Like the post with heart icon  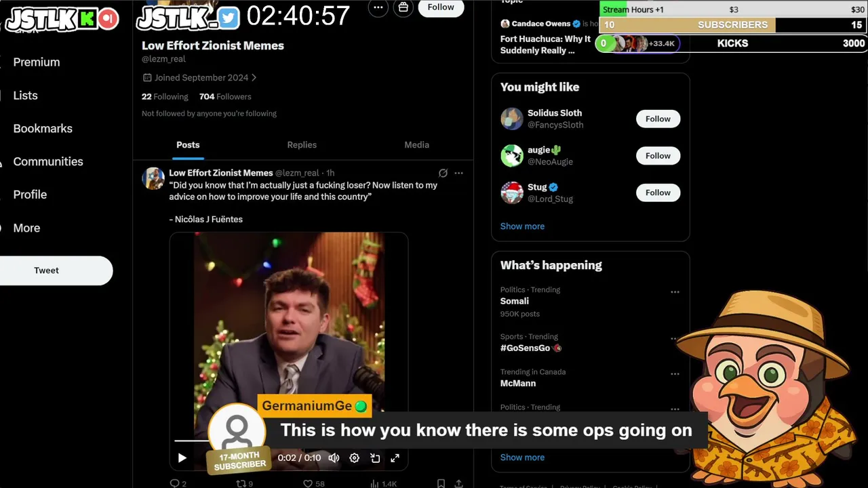307,483
